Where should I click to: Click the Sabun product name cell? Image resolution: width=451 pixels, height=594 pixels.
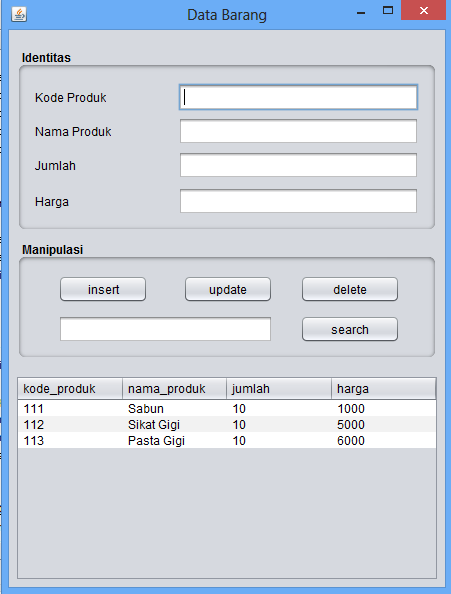click(175, 408)
